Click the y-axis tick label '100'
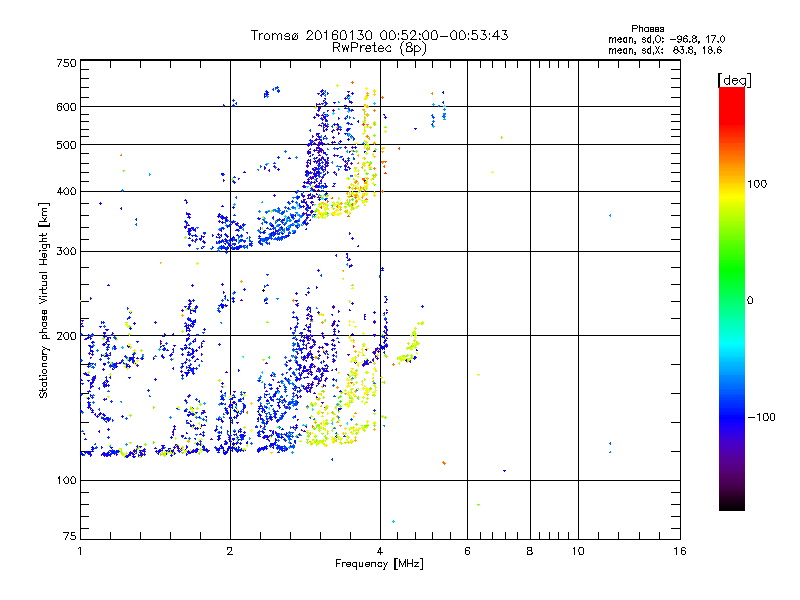The width and height of the screenshot is (800, 600). (66, 481)
